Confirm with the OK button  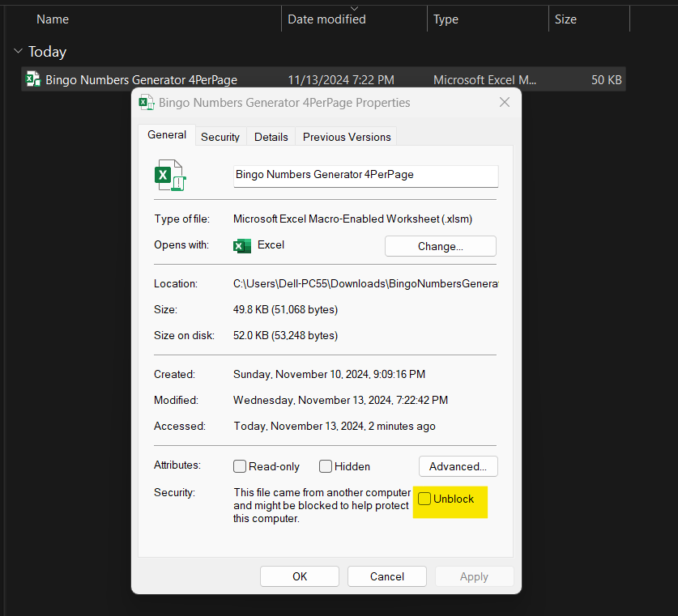click(x=300, y=576)
